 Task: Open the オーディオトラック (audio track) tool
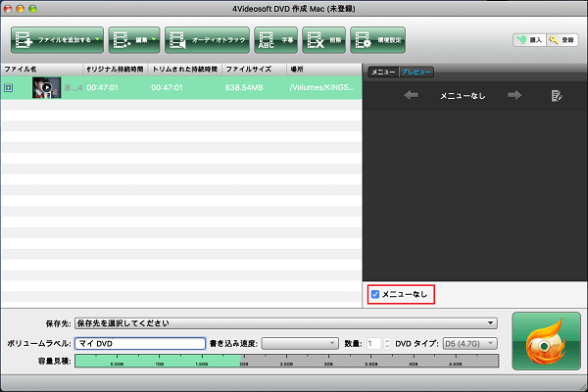coord(207,40)
